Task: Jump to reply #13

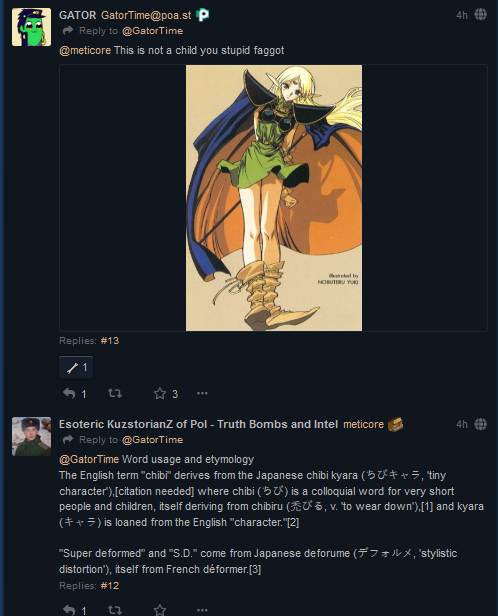Action: click(x=110, y=341)
